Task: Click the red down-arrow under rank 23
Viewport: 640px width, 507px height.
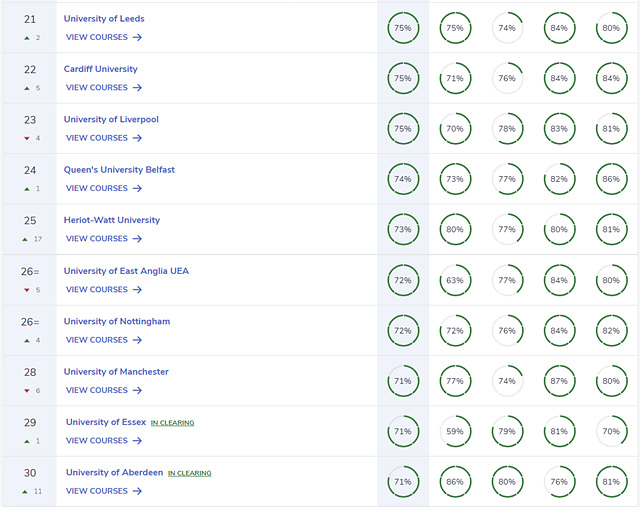Action: (x=25, y=138)
